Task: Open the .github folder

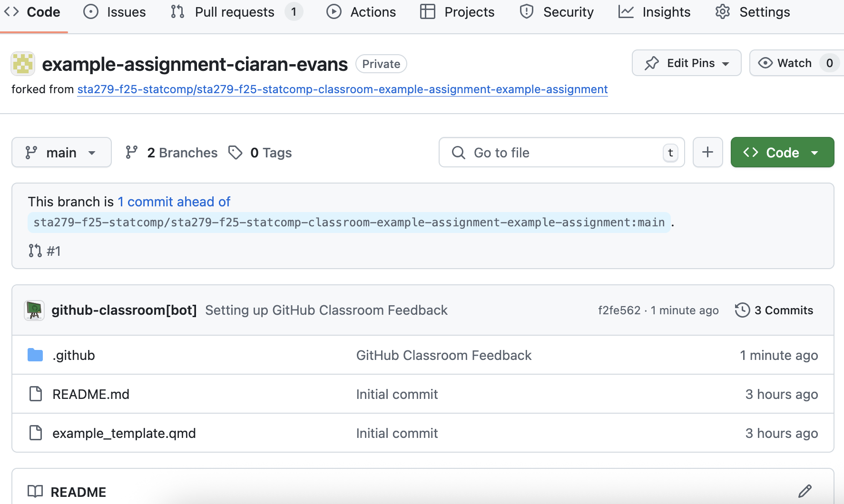Action: (x=74, y=355)
